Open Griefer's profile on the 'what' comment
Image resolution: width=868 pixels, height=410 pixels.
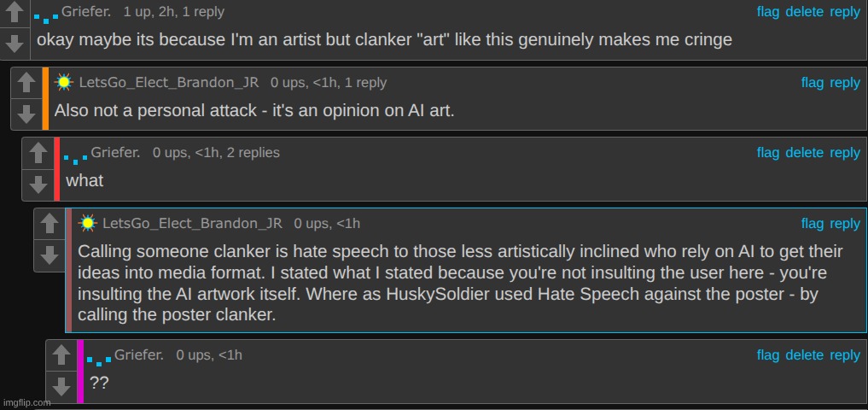click(115, 153)
